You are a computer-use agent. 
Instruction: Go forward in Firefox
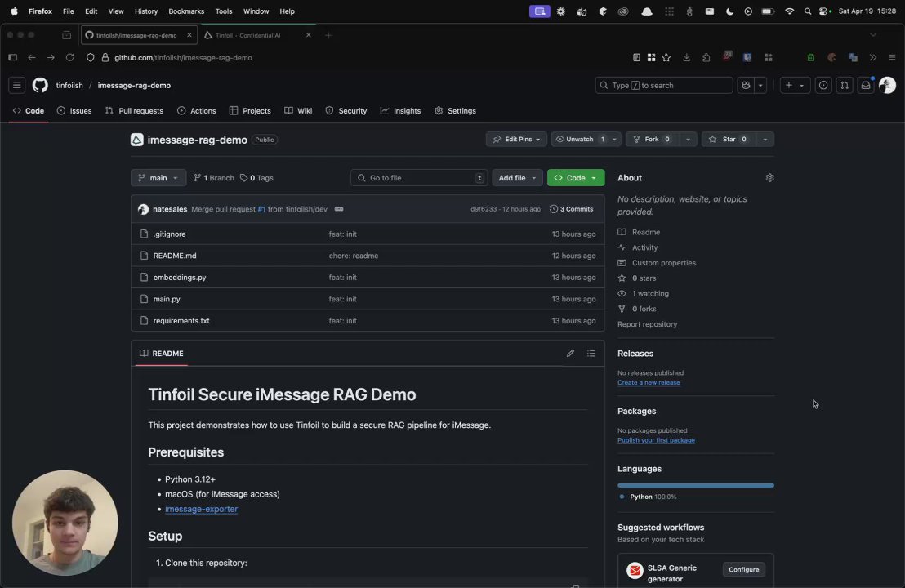click(x=51, y=58)
